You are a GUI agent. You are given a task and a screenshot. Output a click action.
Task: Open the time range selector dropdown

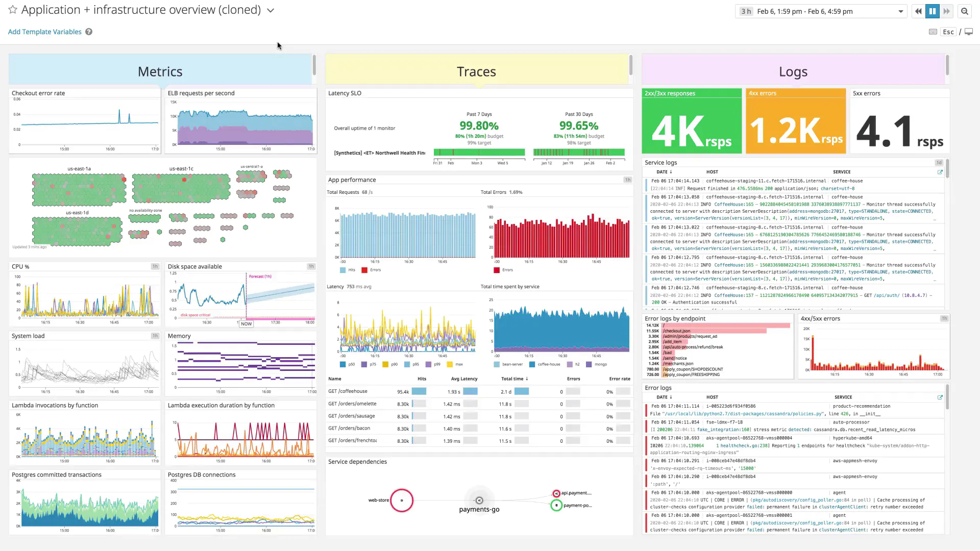pos(901,11)
